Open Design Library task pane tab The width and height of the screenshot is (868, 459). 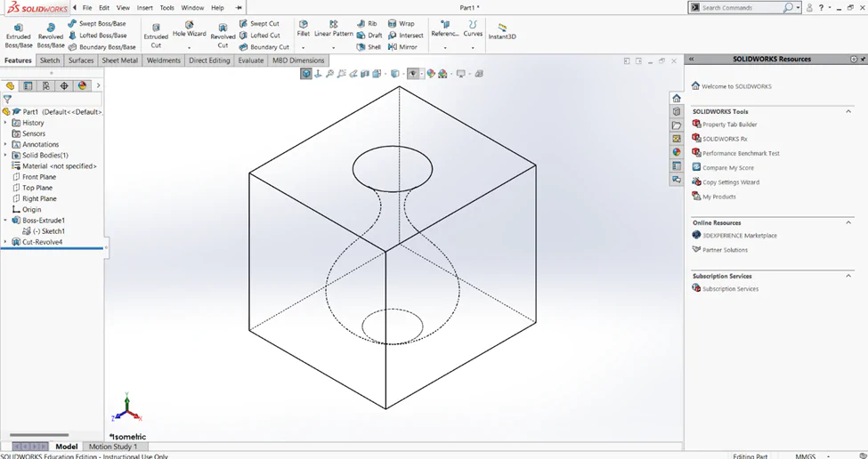pyautogui.click(x=677, y=112)
